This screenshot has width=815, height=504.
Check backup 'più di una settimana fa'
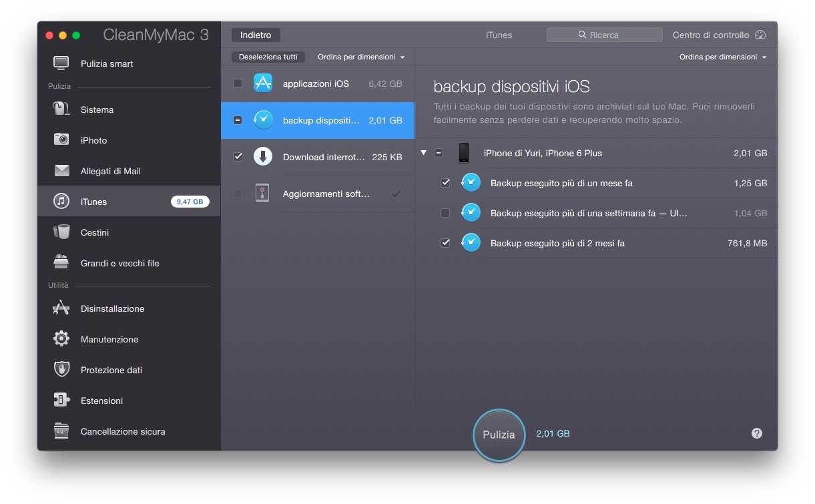(445, 213)
